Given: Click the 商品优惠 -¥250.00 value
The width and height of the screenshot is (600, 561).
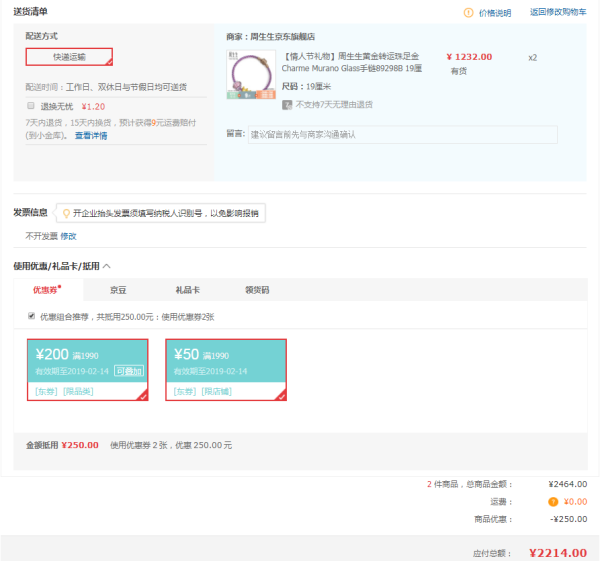Looking at the screenshot, I should pyautogui.click(x=569, y=519).
